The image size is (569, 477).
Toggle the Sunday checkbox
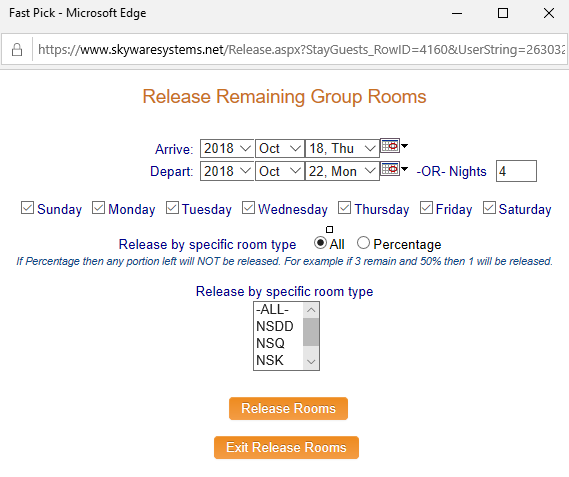coord(27,208)
